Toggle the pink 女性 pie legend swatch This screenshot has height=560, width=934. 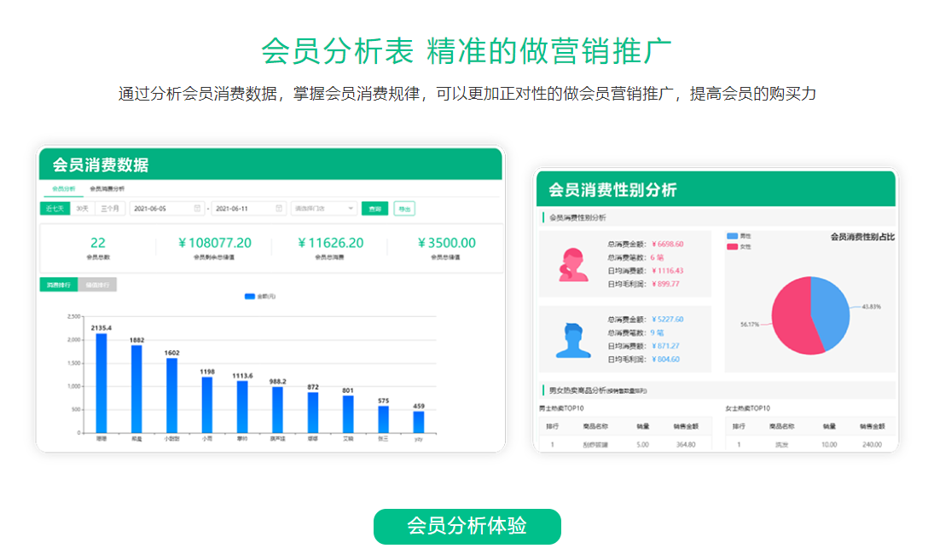733,246
